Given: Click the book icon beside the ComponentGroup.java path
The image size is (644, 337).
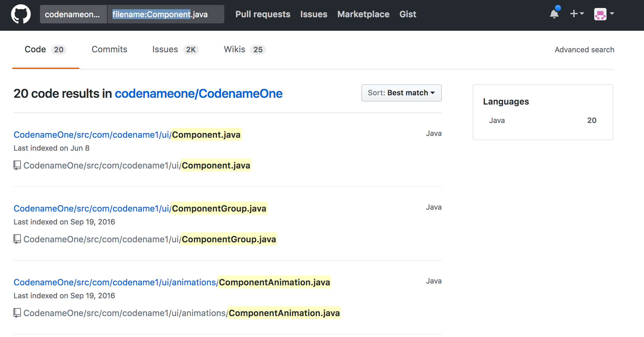Looking at the screenshot, I should coord(17,239).
